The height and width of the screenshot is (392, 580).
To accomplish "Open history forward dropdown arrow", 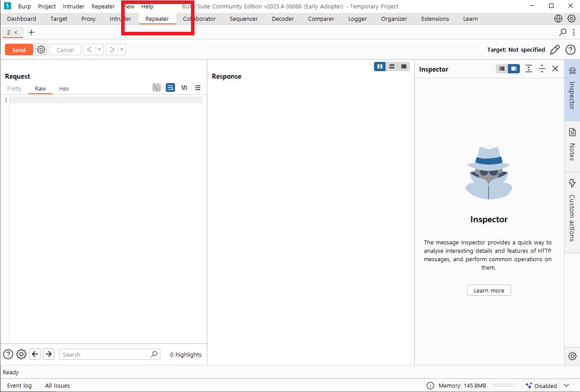I will pyautogui.click(x=122, y=49).
